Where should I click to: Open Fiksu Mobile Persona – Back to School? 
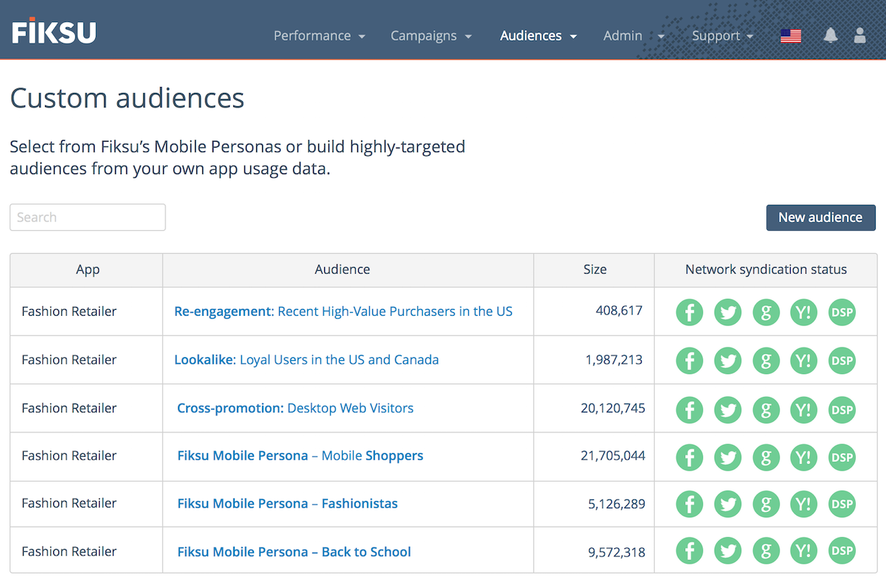294,552
